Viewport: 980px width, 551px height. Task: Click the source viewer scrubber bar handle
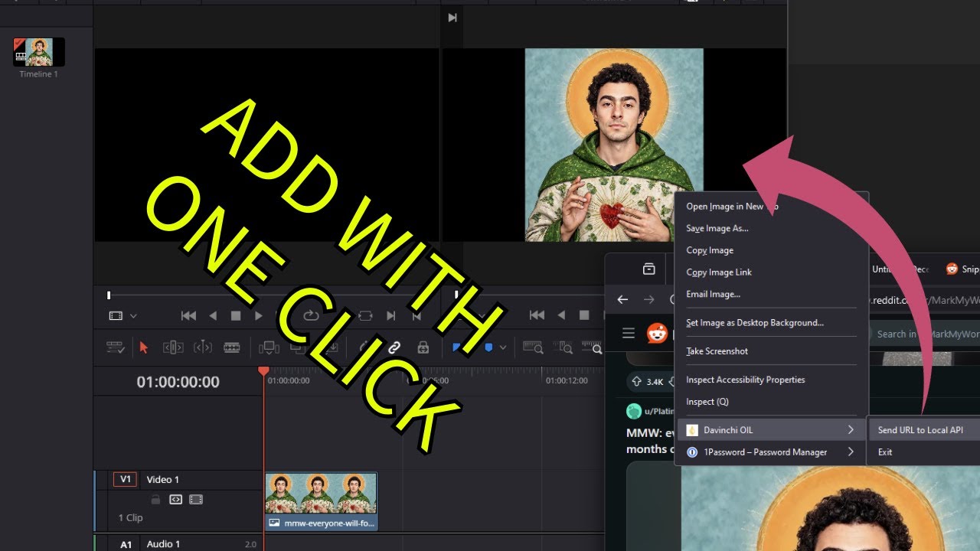click(x=109, y=295)
